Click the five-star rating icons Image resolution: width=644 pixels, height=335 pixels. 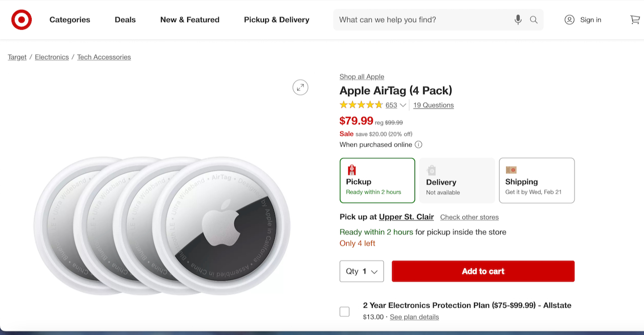pos(361,105)
